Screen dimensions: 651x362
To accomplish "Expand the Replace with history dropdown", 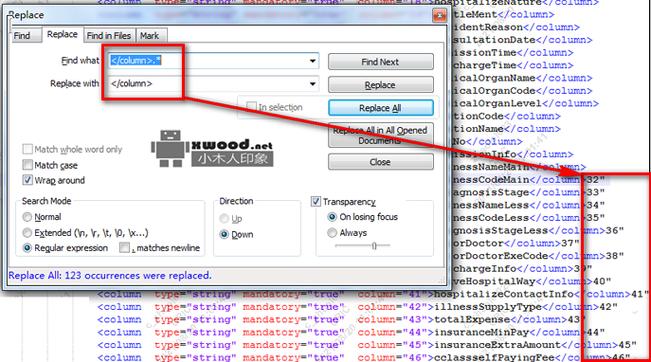I will (x=312, y=83).
